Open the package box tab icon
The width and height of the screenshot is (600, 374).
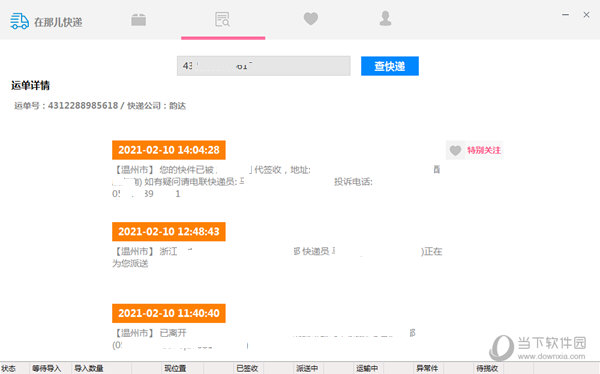coord(139,19)
